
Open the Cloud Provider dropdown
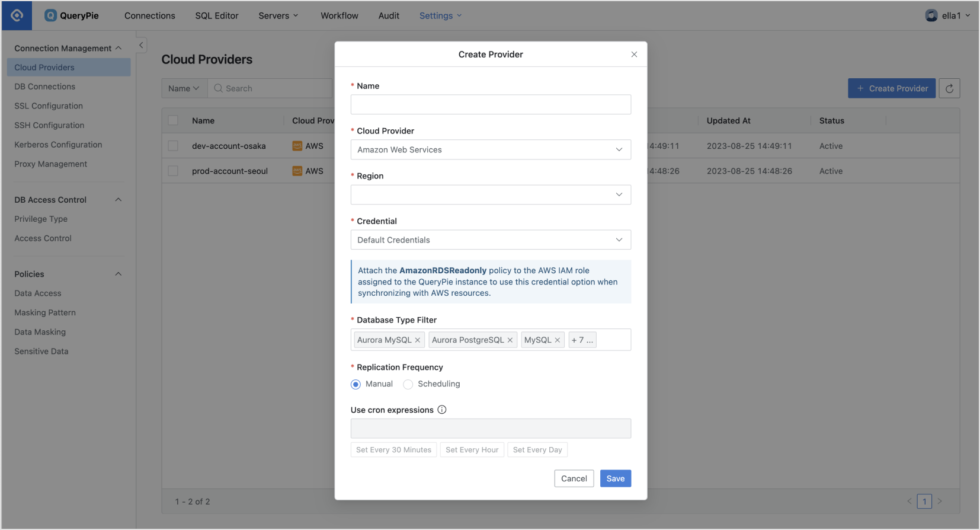coord(491,149)
